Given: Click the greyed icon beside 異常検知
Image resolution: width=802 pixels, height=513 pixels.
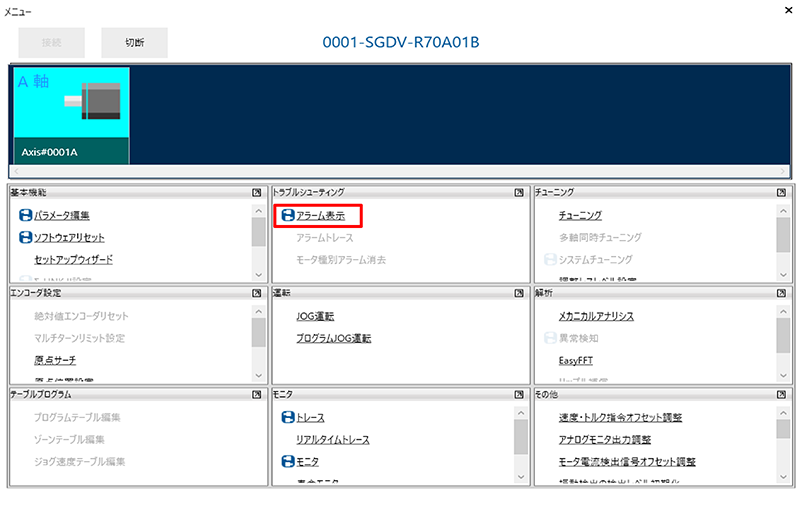Looking at the screenshot, I should 550,338.
